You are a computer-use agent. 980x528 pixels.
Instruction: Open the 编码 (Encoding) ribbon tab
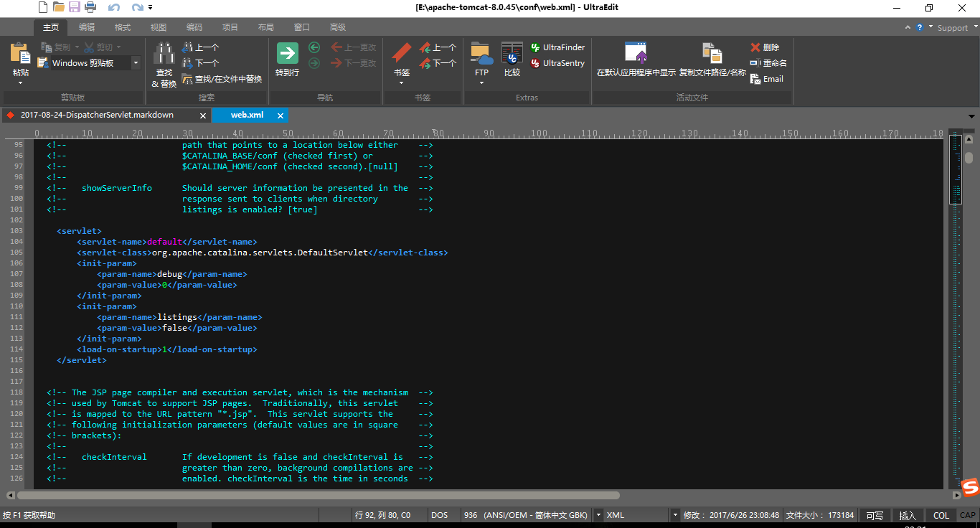pos(194,27)
